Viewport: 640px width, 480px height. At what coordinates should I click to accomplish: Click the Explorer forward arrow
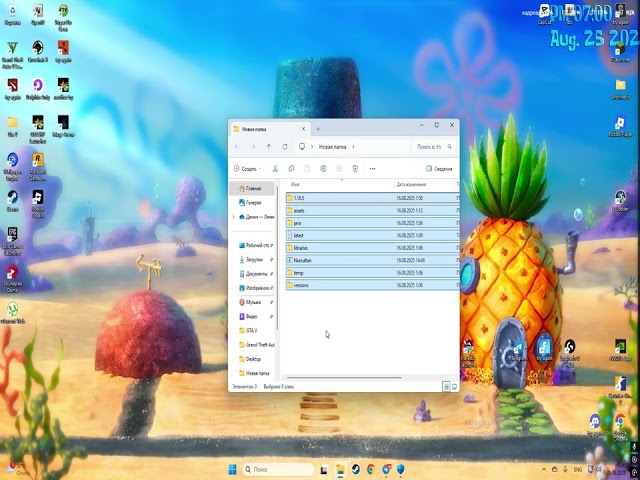coord(253,147)
